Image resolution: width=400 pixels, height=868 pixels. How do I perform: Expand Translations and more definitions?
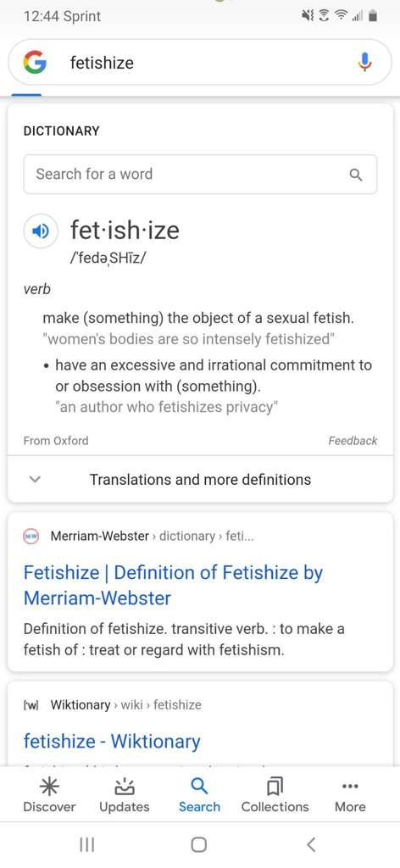[x=200, y=480]
